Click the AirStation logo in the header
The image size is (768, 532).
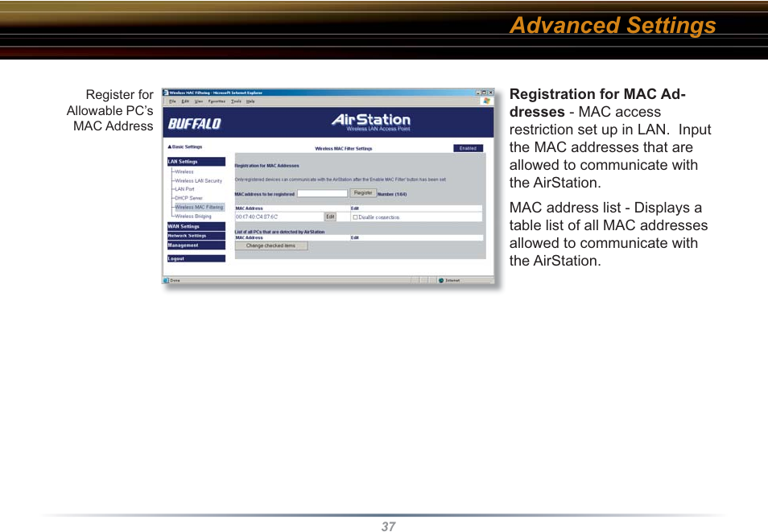coord(371,122)
